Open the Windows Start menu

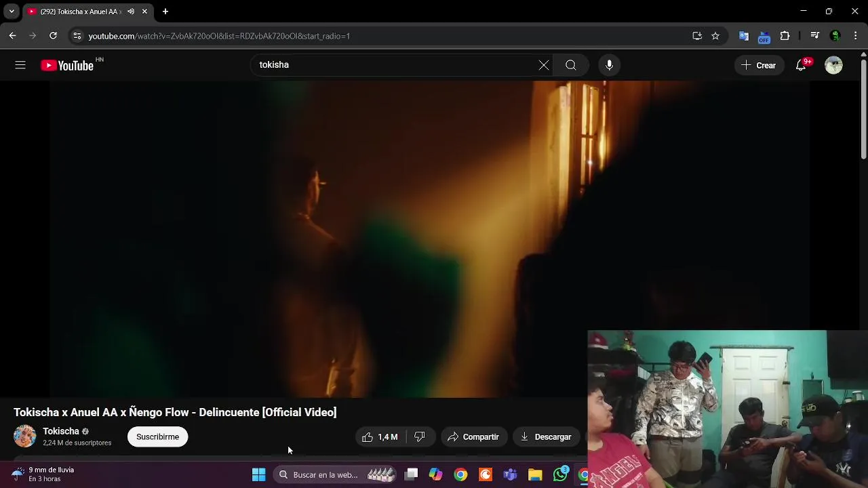[258, 474]
